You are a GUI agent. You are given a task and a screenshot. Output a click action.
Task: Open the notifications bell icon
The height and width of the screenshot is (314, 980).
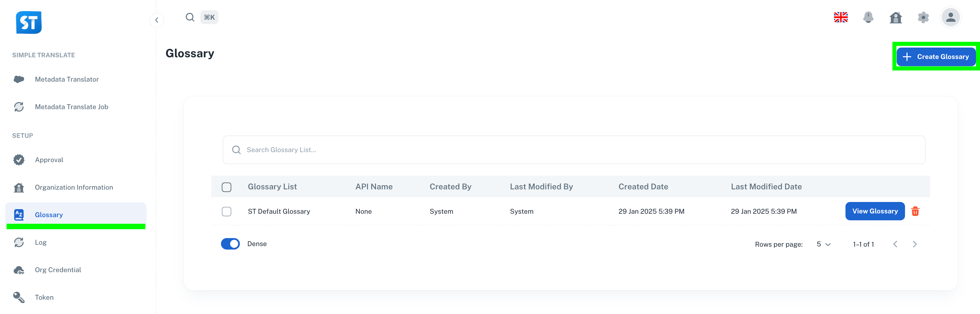coord(868,17)
